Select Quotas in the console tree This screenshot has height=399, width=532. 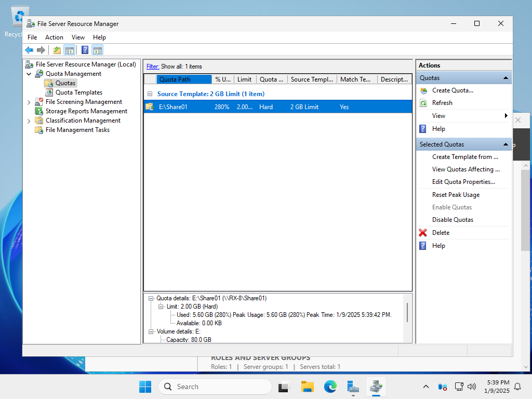pos(65,83)
